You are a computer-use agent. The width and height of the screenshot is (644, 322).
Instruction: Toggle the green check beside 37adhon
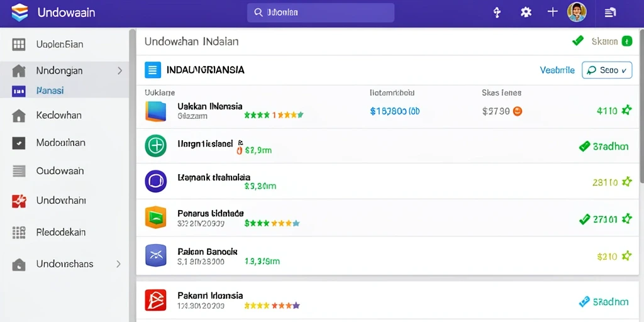click(x=584, y=146)
